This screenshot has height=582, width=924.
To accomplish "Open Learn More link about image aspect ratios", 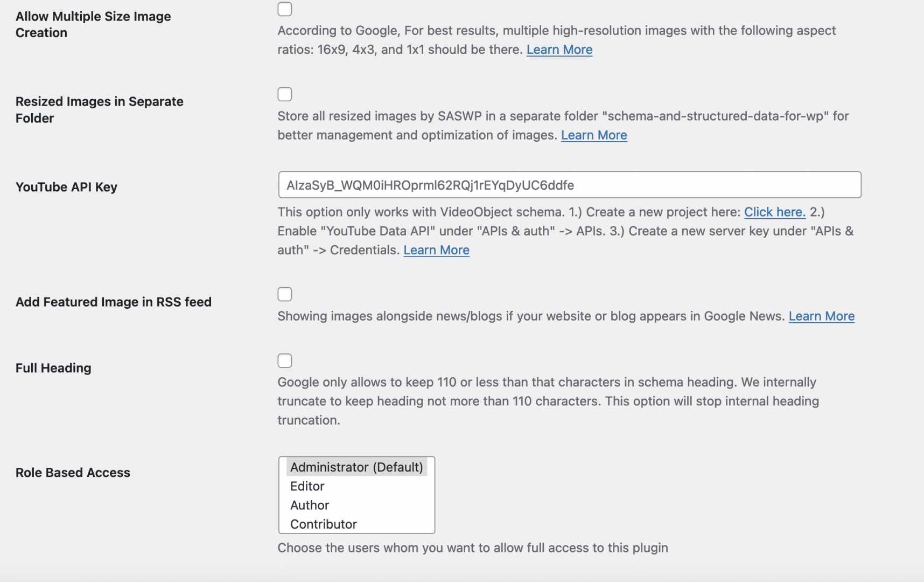I will click(x=559, y=50).
